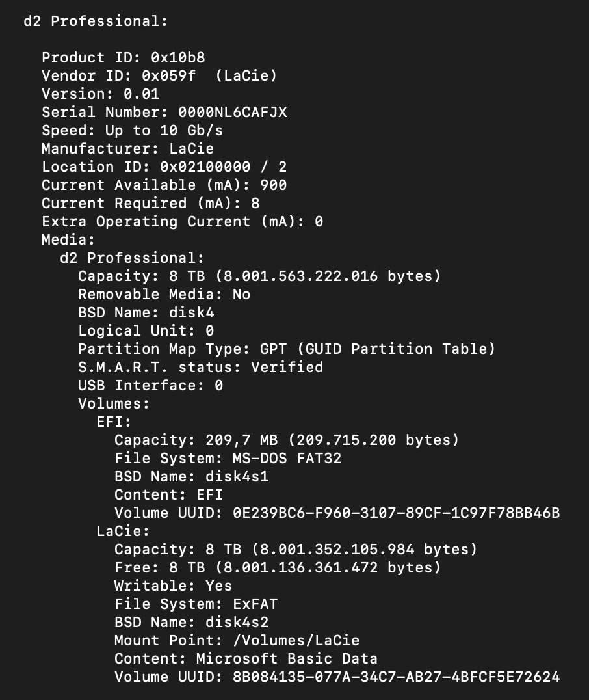Click the nested 'd2 Professional:' media entry
The height and width of the screenshot is (700, 589).
(132, 258)
